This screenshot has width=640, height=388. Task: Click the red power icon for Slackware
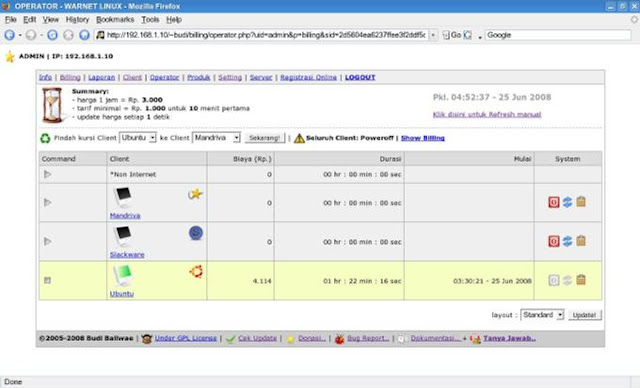(553, 241)
